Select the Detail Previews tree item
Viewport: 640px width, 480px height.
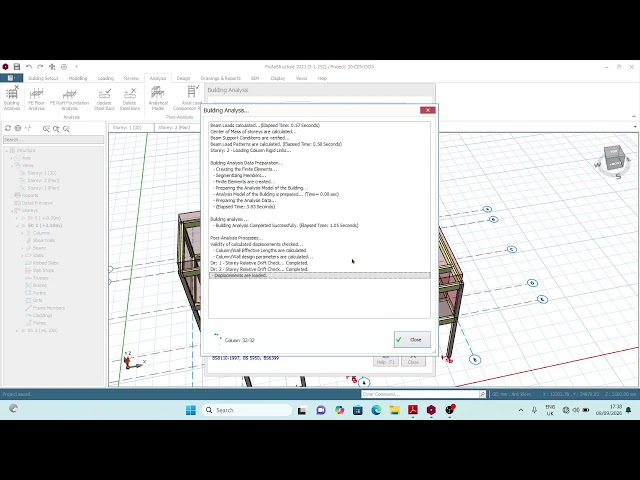(x=37, y=203)
